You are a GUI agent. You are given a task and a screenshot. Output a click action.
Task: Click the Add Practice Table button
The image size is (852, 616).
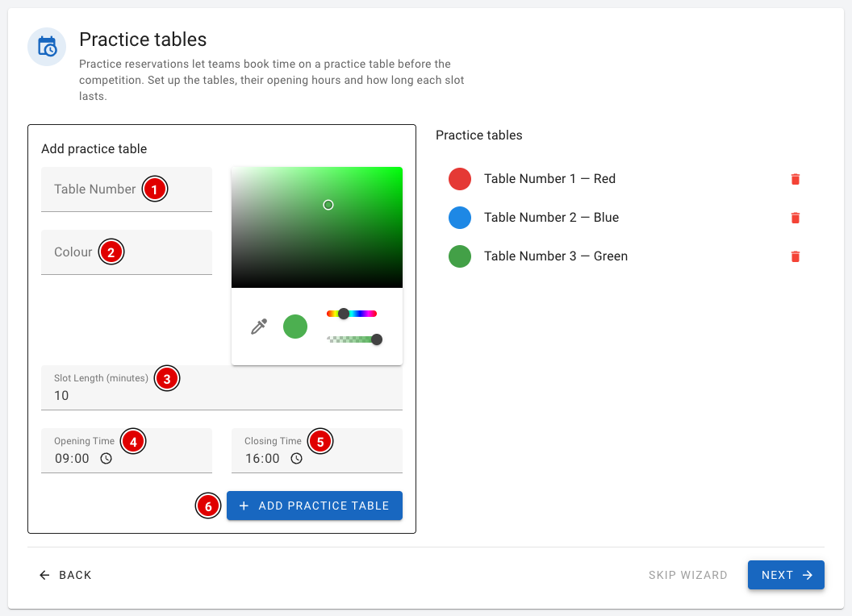(x=315, y=506)
